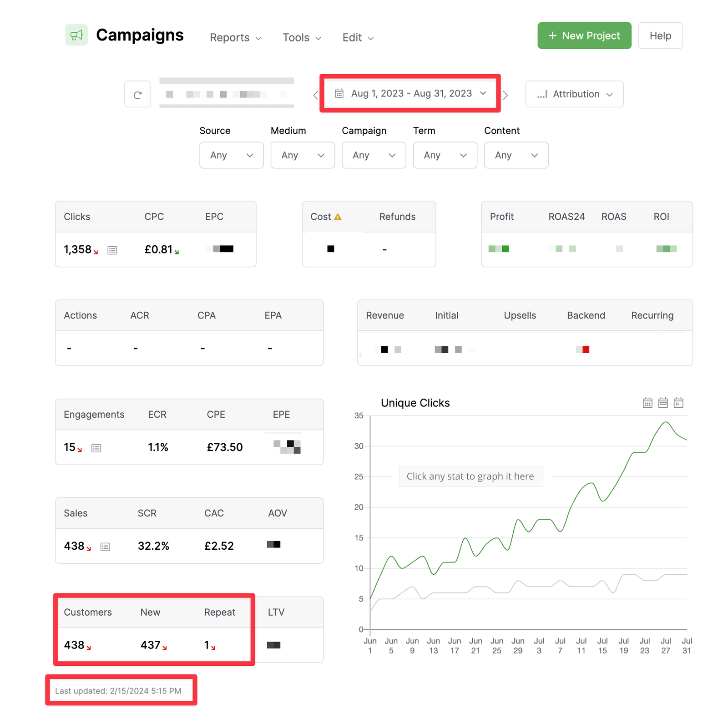Open the Campaign filter dropdown

[374, 155]
